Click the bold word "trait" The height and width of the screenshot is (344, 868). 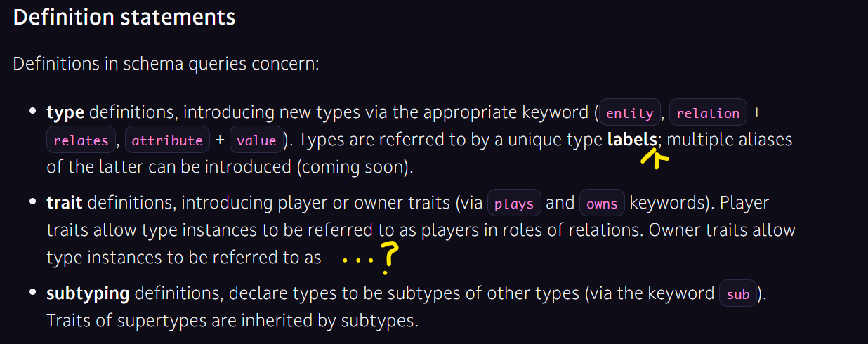point(65,204)
